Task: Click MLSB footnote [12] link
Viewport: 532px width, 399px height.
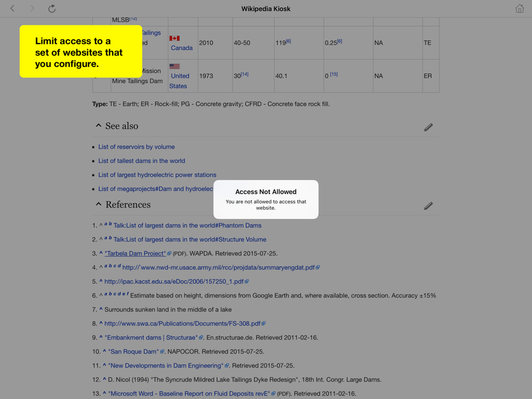Action: (x=133, y=18)
